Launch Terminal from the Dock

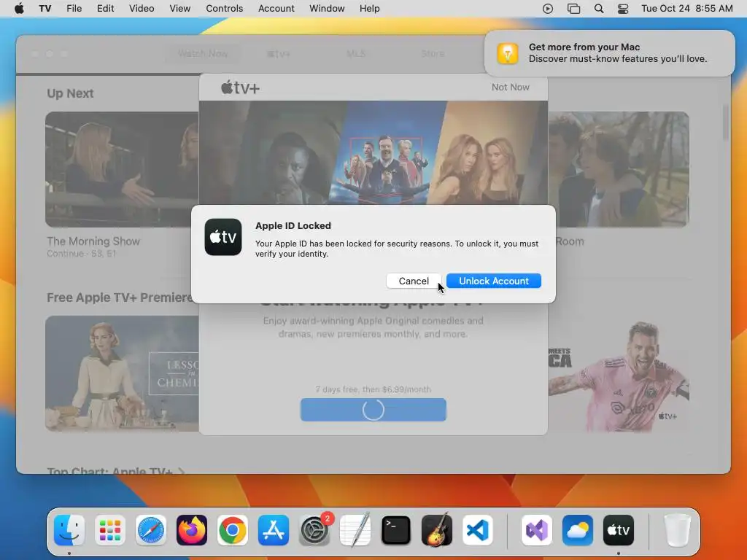click(396, 530)
